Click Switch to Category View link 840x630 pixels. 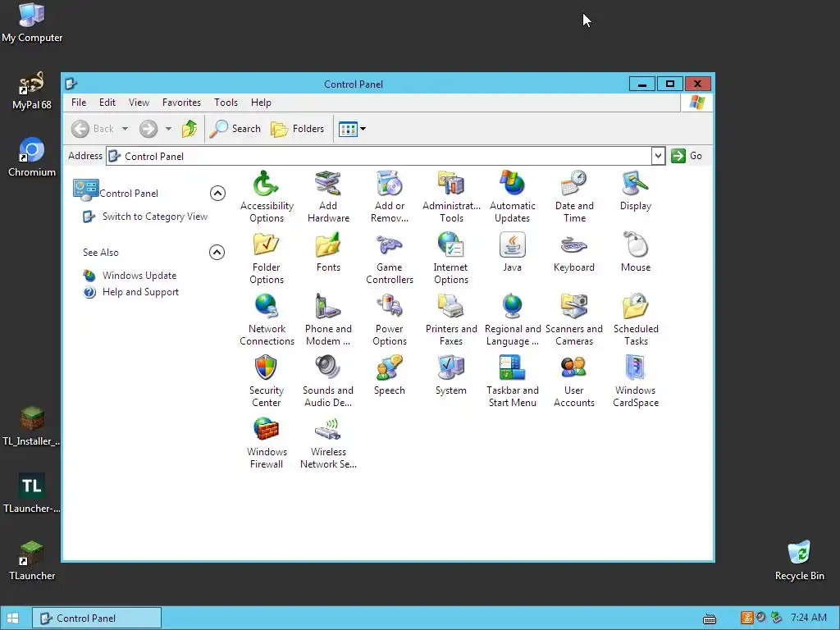pyautogui.click(x=155, y=217)
